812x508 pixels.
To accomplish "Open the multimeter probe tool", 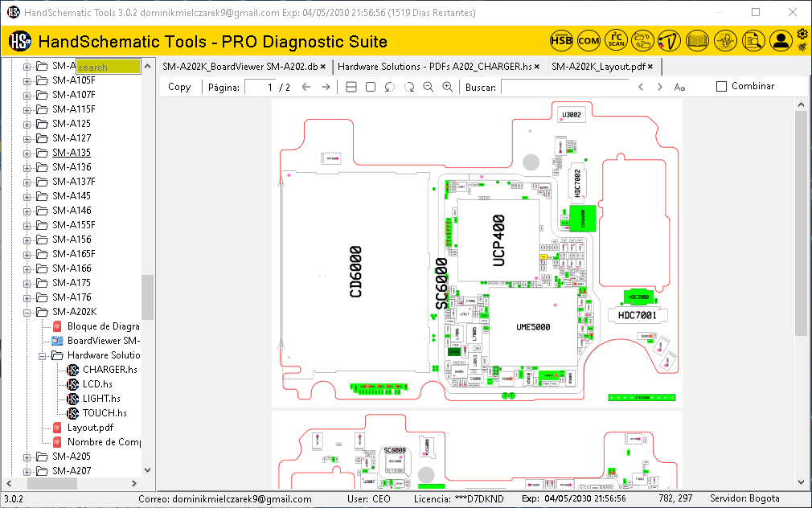I will click(x=669, y=40).
